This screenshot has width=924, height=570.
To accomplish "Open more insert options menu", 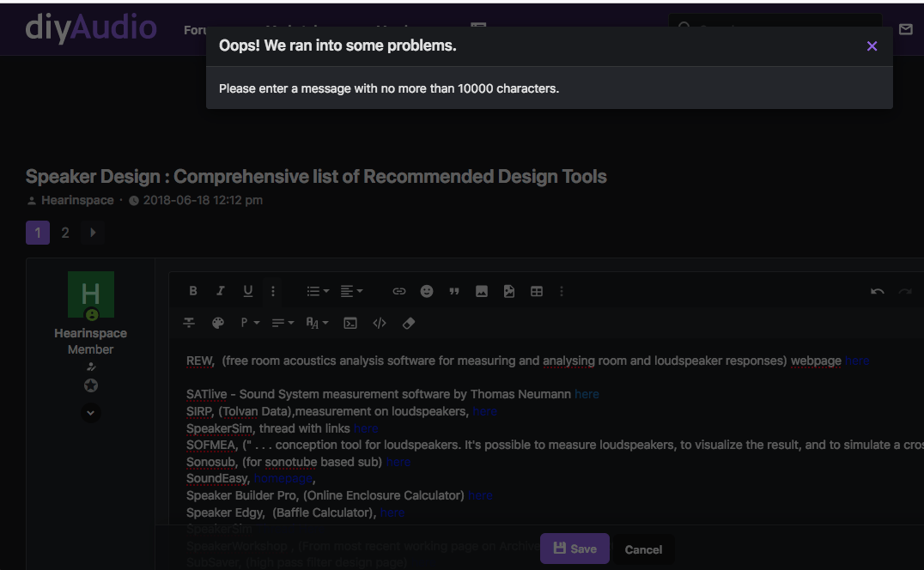I will [562, 291].
